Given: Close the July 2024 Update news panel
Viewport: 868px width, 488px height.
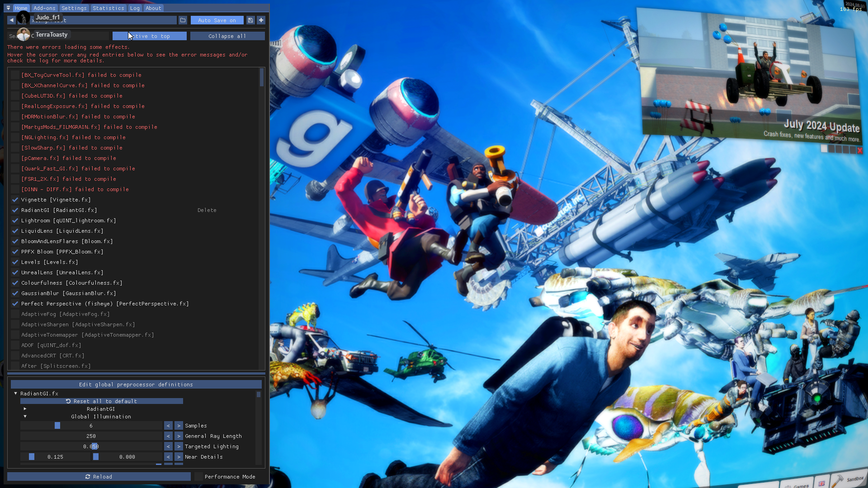Looking at the screenshot, I should point(860,150).
